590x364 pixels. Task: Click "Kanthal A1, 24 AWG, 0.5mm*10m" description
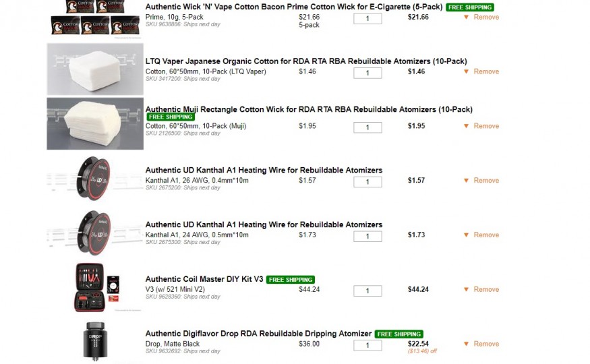point(197,235)
